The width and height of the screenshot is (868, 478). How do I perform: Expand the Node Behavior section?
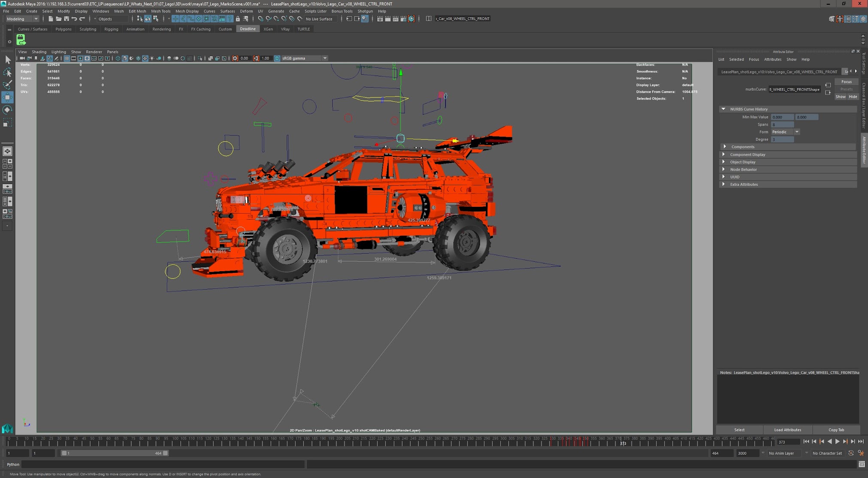pos(724,169)
